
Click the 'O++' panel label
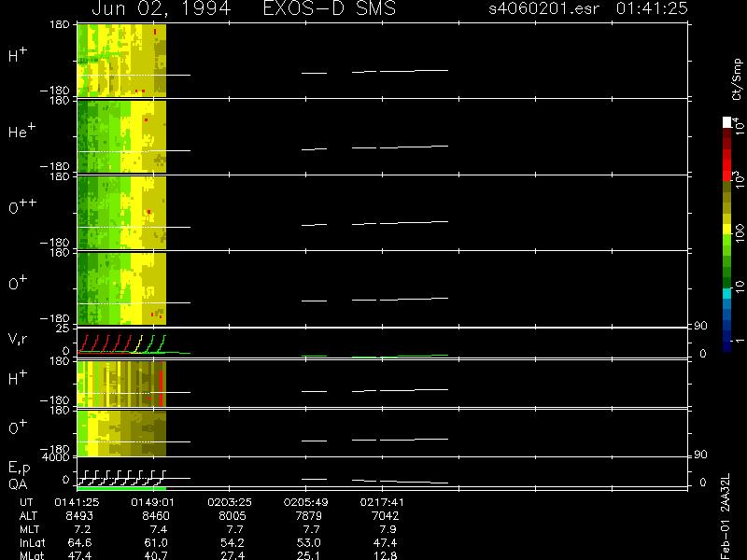[22, 206]
